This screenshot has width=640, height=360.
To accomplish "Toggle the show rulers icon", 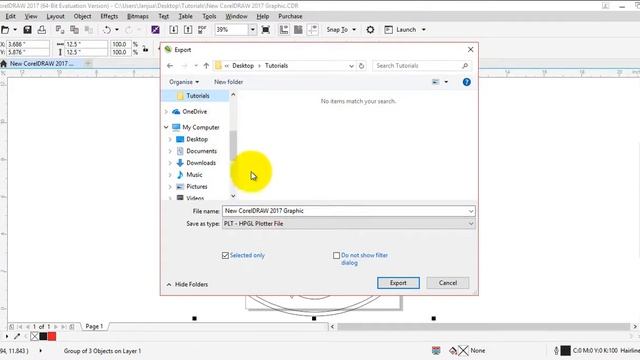I will [284, 30].
